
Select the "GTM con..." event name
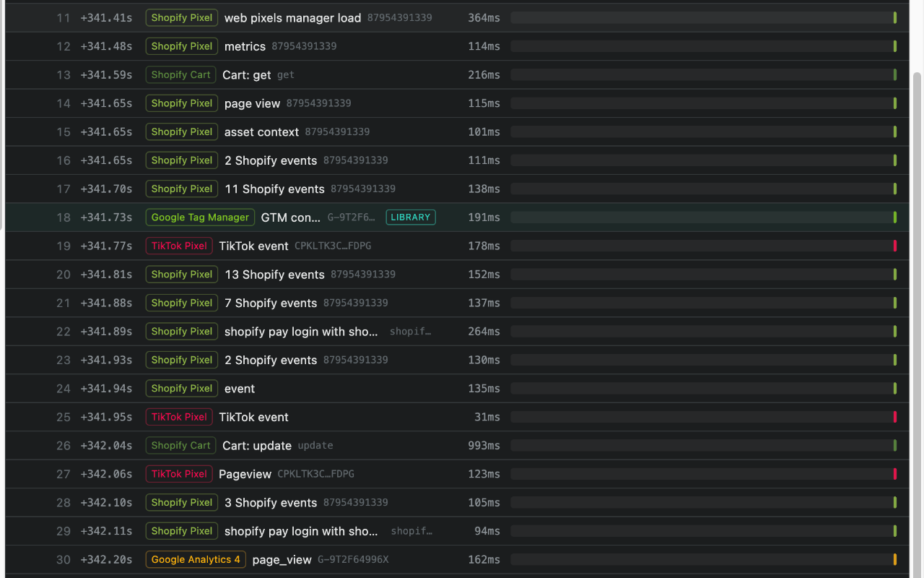291,217
